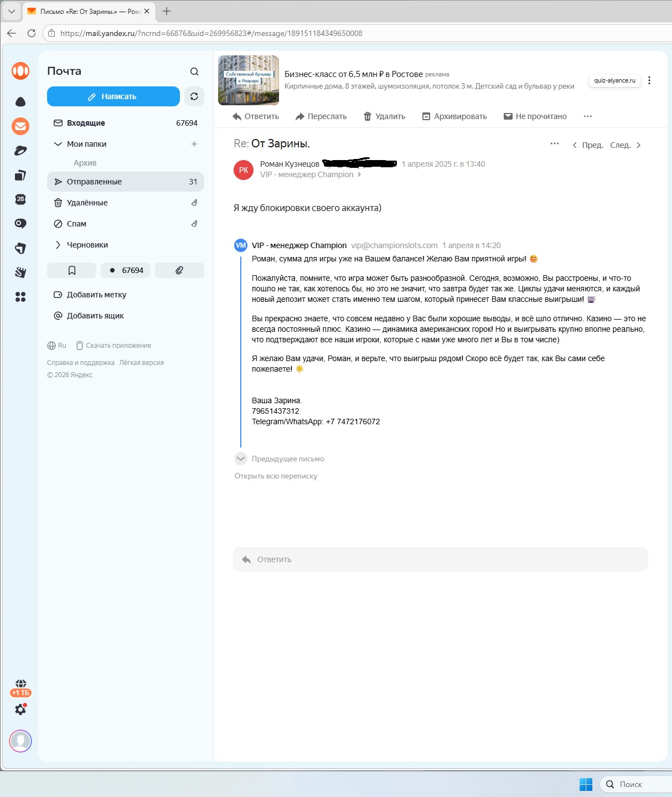Open the link Открыть всю переписку

276,476
